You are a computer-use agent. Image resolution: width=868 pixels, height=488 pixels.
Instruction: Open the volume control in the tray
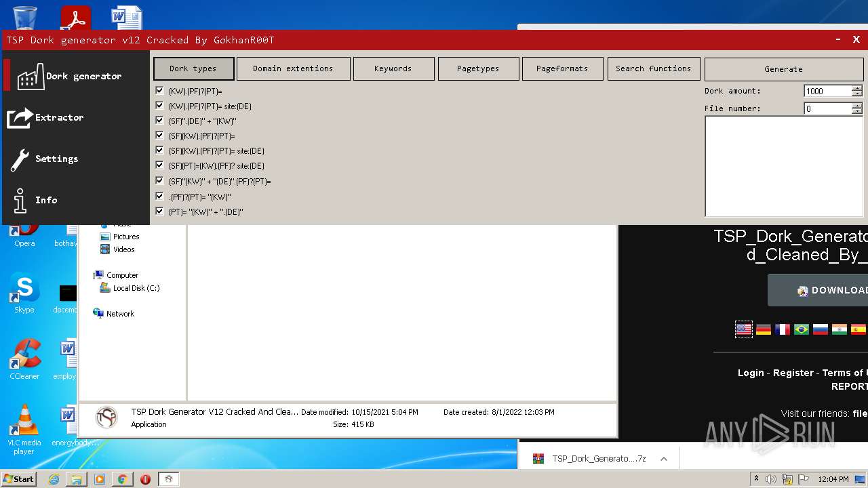point(771,479)
